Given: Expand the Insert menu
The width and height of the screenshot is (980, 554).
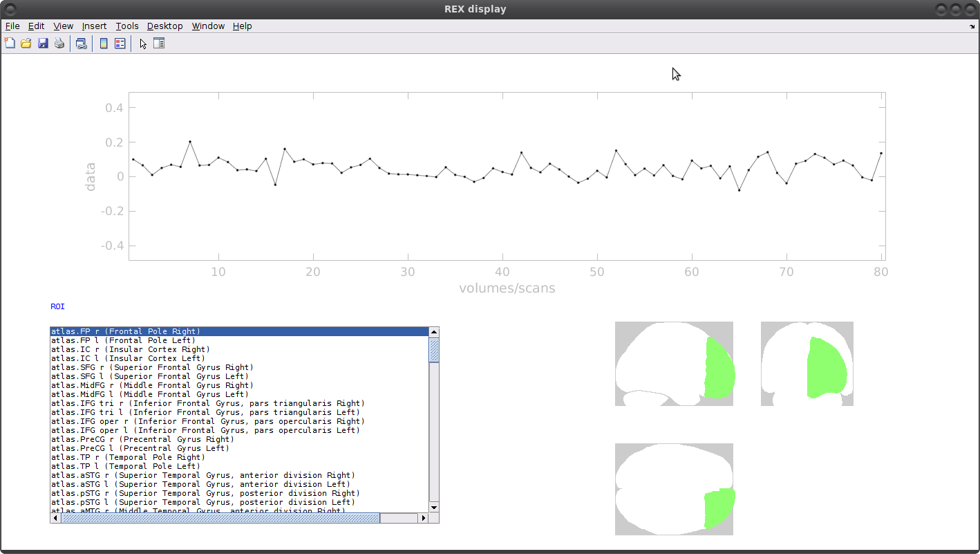Looking at the screenshot, I should click(x=94, y=26).
